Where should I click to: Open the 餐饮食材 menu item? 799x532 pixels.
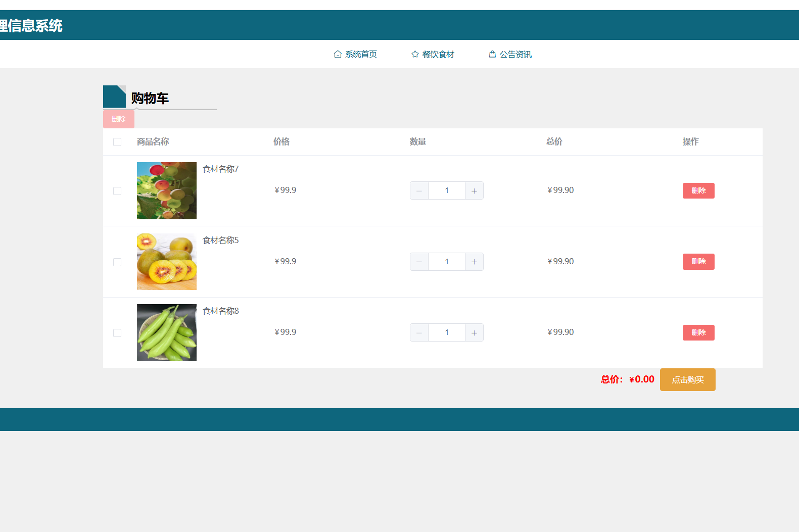[x=433, y=54]
